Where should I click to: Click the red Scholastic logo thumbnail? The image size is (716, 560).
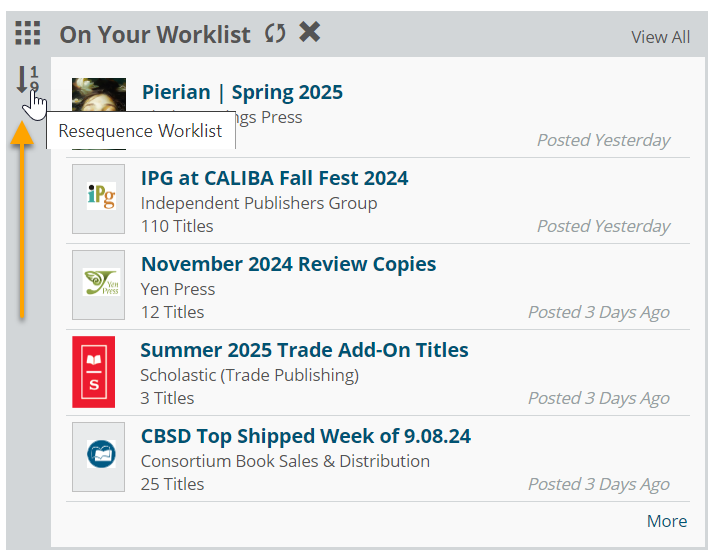(94, 372)
